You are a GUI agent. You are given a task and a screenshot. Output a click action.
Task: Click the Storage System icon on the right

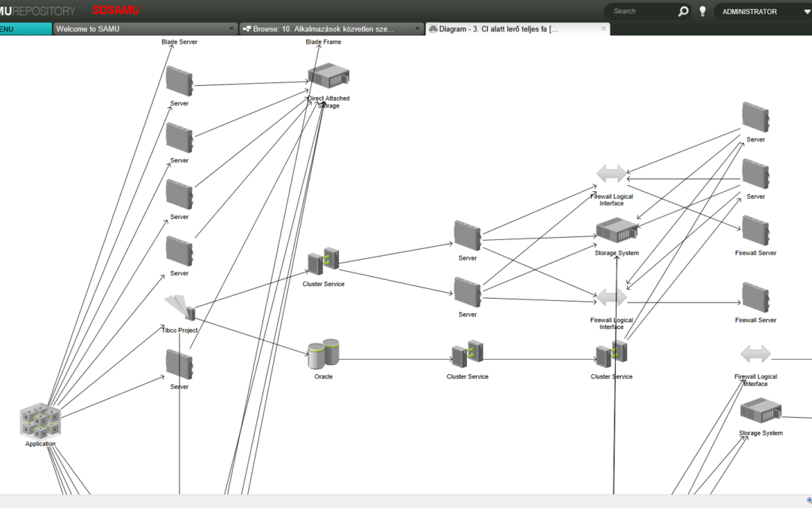[760, 410]
